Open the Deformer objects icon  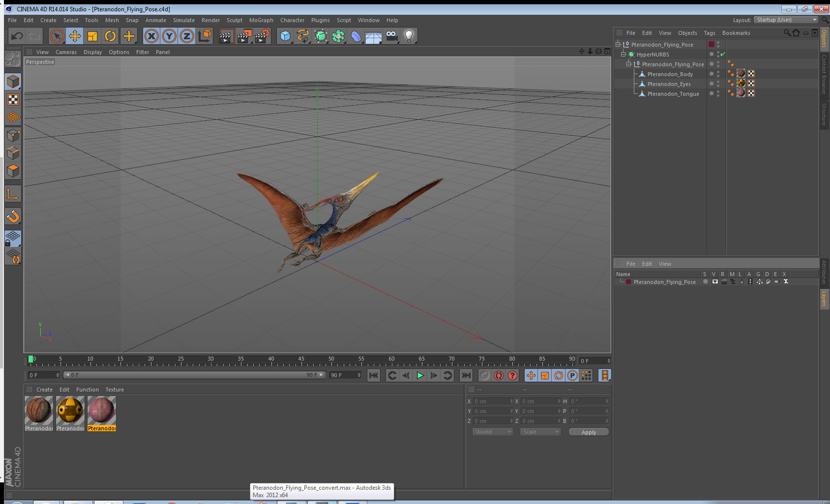point(356,36)
